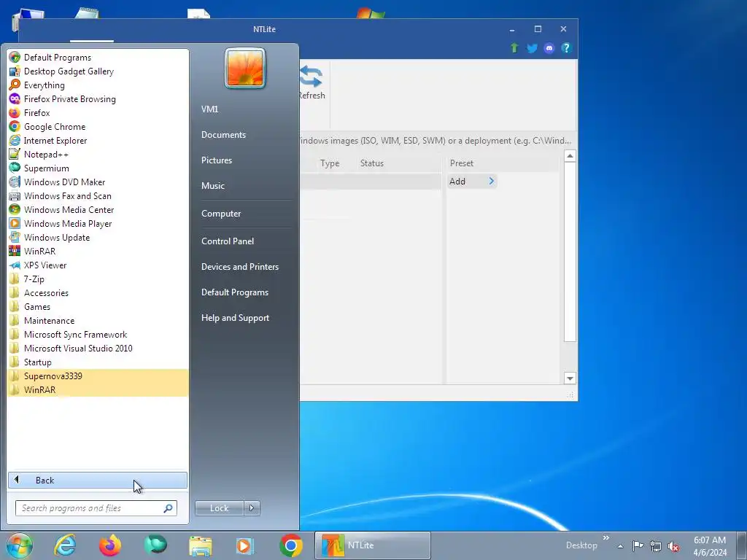
Task: Launch Windows Media Player from the Start menu list
Action: (98, 223)
